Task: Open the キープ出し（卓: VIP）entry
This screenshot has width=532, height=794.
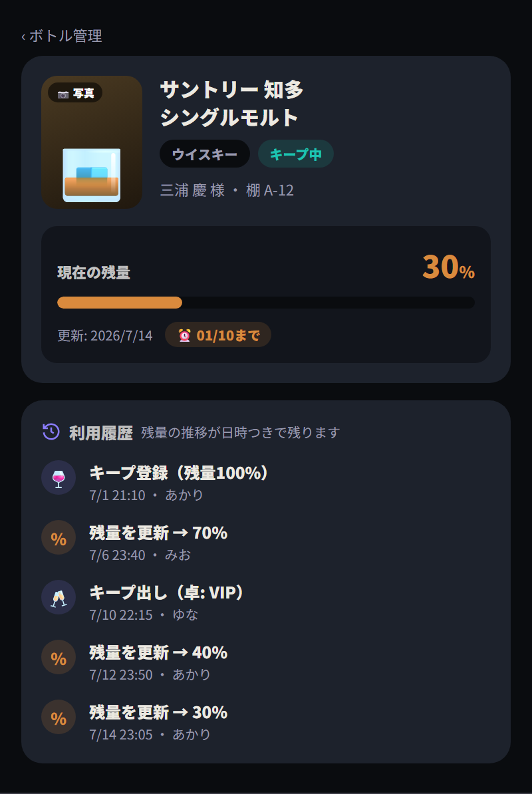Action: click(x=266, y=602)
